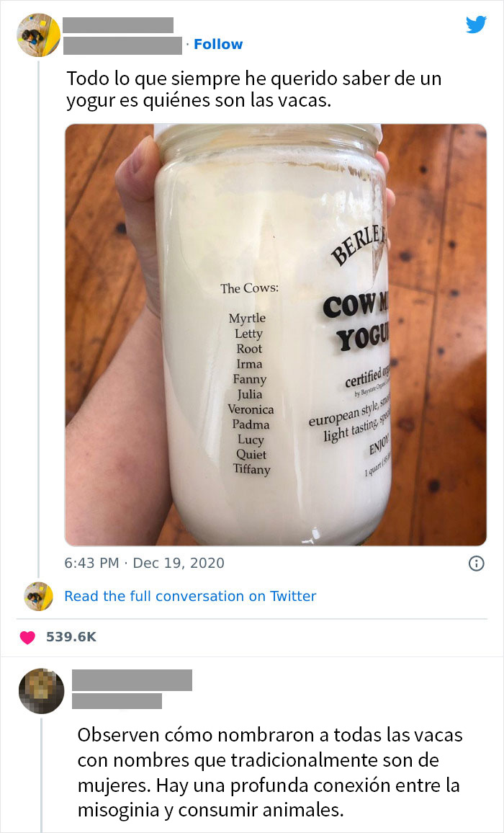Open the yogurt jar photo
Viewport: 504px width, 833px height.
click(x=274, y=333)
